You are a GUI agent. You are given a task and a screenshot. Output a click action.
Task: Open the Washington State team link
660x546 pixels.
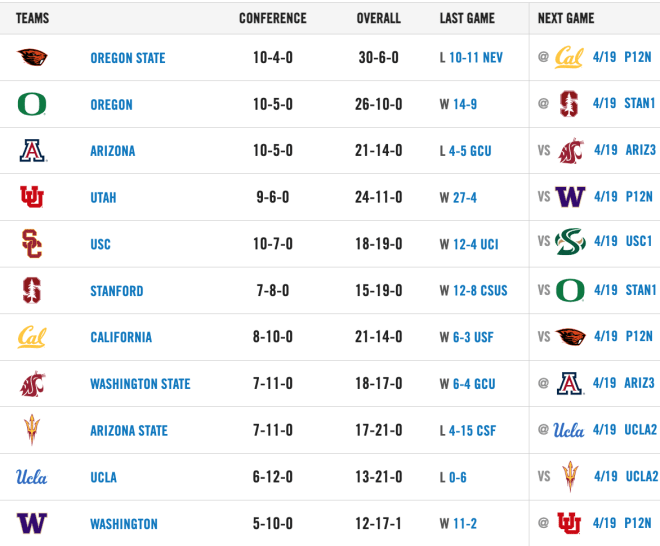tap(140, 384)
